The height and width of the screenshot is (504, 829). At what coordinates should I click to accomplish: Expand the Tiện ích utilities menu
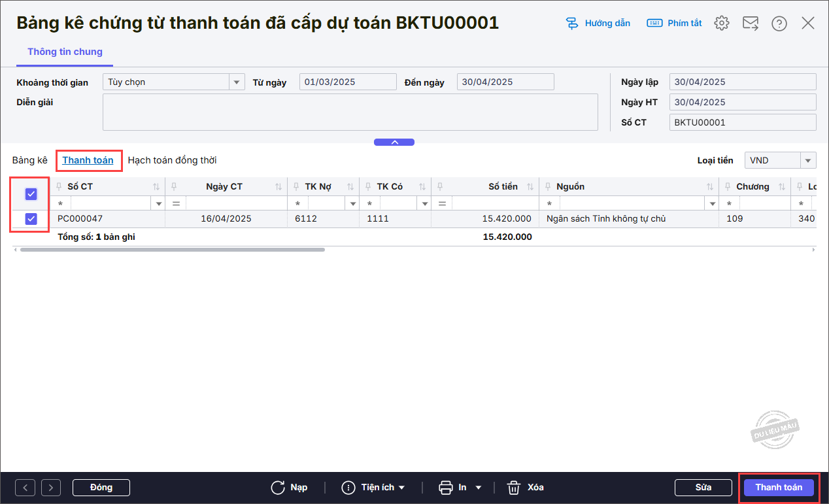374,488
